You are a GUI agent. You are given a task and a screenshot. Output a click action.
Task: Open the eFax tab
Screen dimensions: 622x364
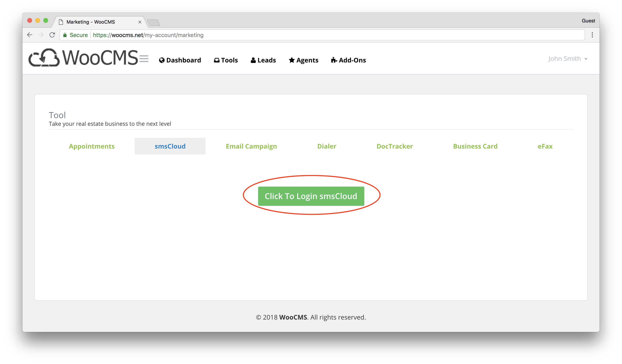tap(545, 146)
